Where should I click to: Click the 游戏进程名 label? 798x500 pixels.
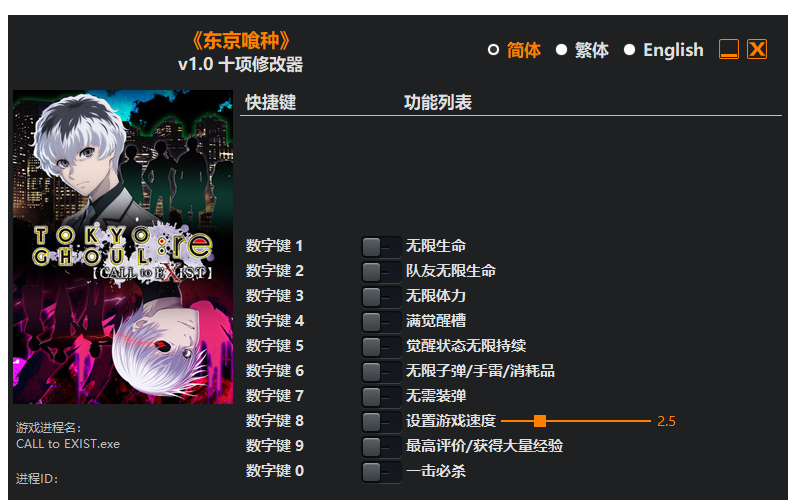pyautogui.click(x=48, y=428)
